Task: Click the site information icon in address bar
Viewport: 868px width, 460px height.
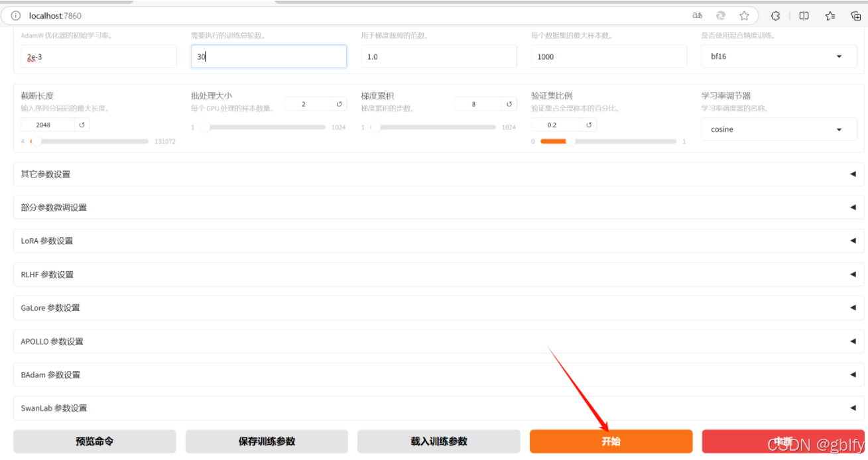Action: pos(16,15)
